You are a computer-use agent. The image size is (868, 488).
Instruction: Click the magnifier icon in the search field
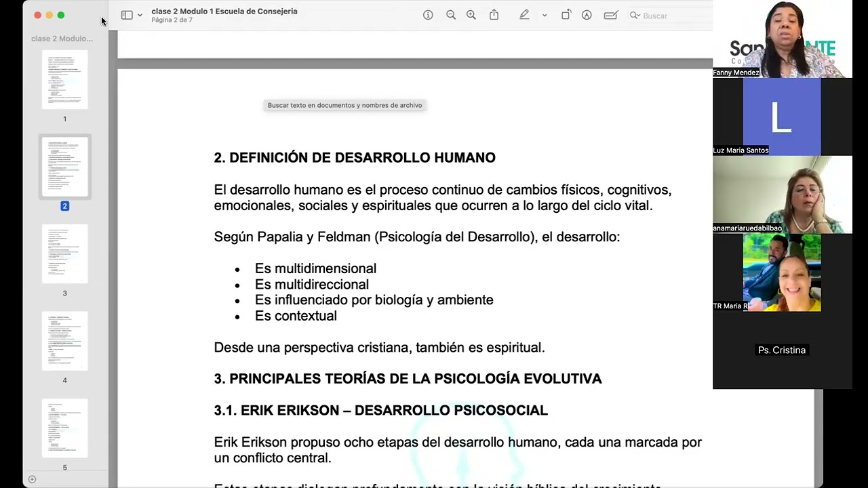tap(635, 15)
